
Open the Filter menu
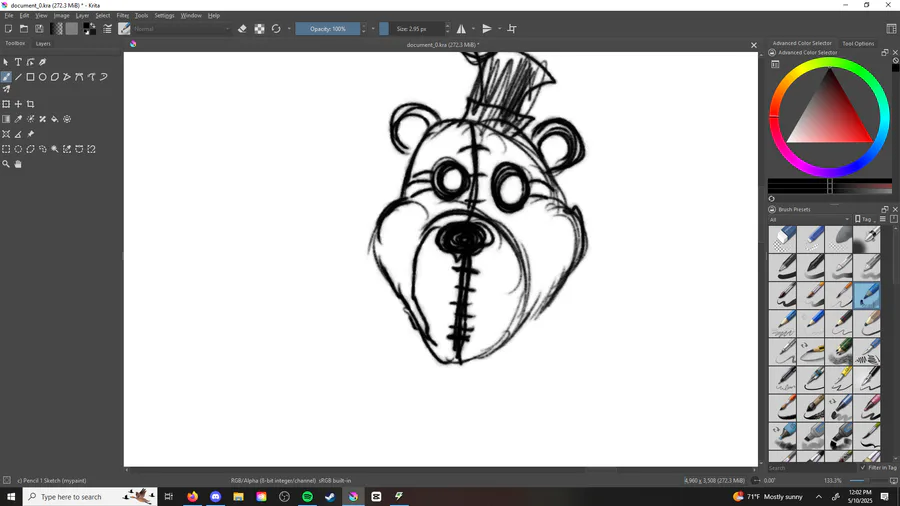tap(122, 15)
